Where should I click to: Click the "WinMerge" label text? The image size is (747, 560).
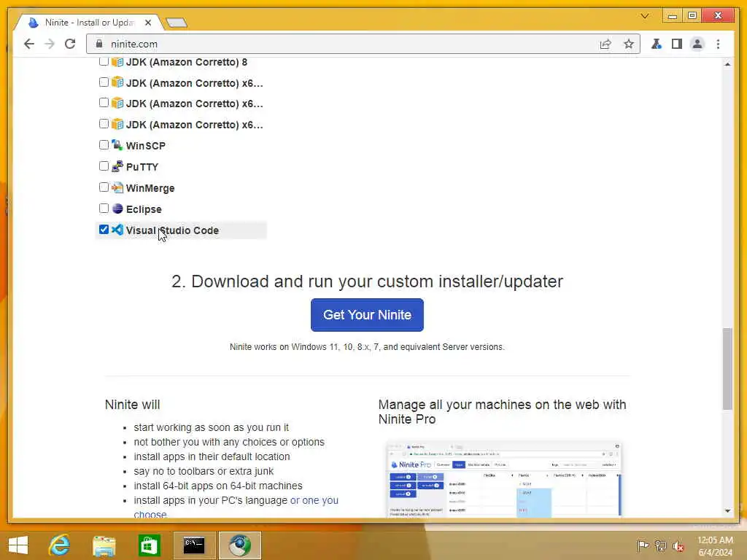tap(150, 188)
